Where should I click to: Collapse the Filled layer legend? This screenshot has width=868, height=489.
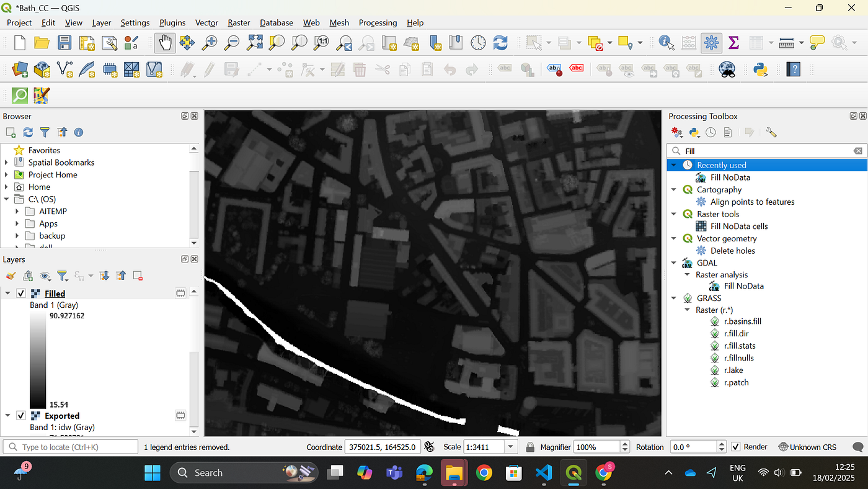tap(7, 294)
